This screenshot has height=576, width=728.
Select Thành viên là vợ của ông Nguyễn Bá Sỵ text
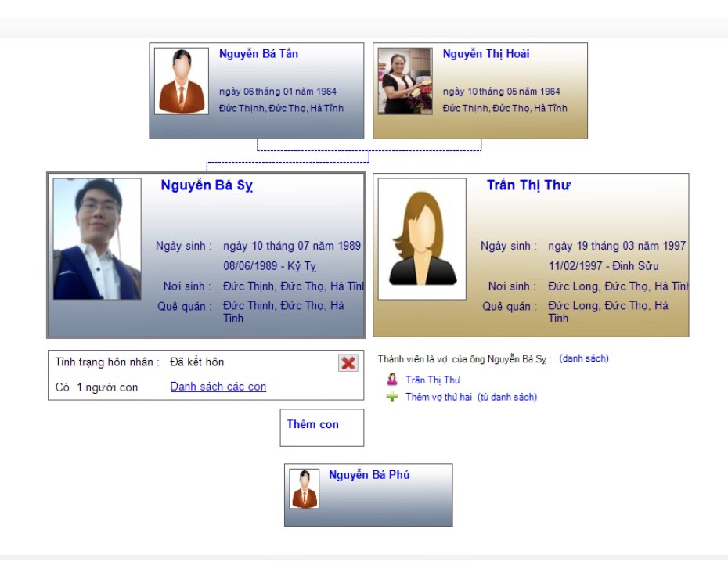(464, 358)
